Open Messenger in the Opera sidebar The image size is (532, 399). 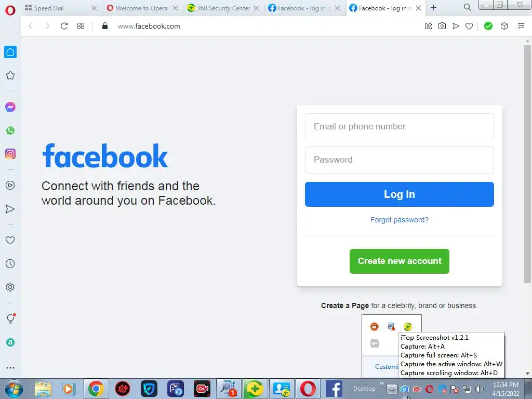[x=10, y=107]
